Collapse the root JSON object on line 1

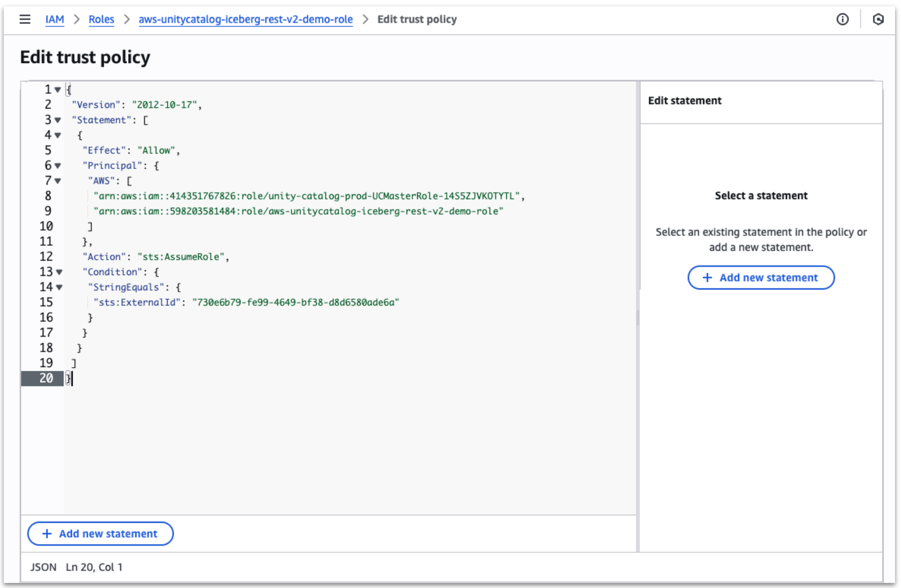[x=57, y=89]
